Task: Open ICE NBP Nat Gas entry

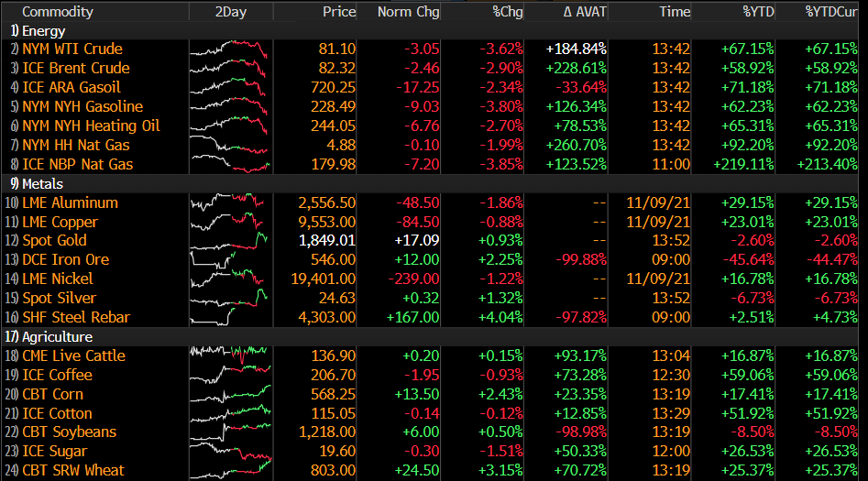Action: point(78,164)
